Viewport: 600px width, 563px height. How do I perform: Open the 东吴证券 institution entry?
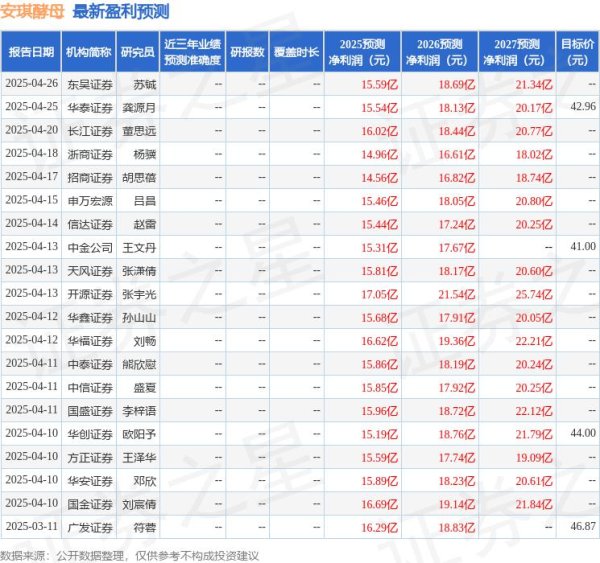pos(88,83)
